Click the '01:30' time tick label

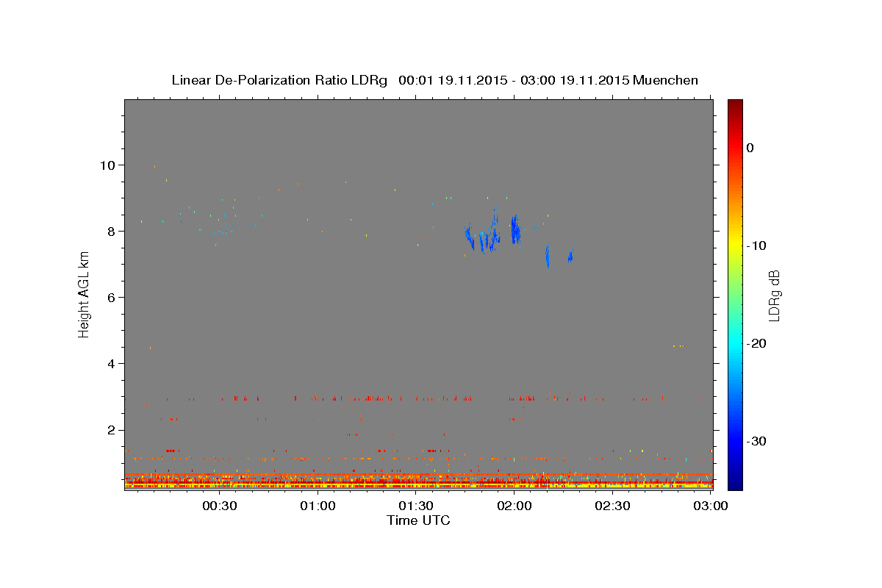point(416,506)
